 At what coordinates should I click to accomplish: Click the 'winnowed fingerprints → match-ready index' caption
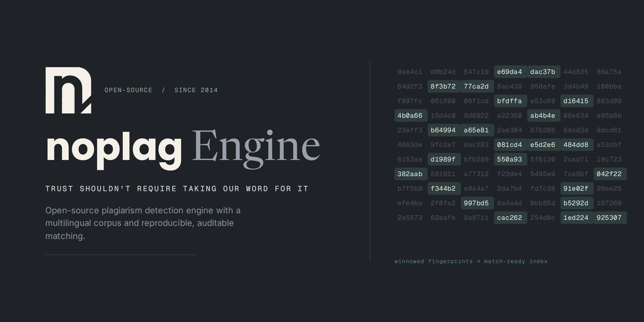471,261
